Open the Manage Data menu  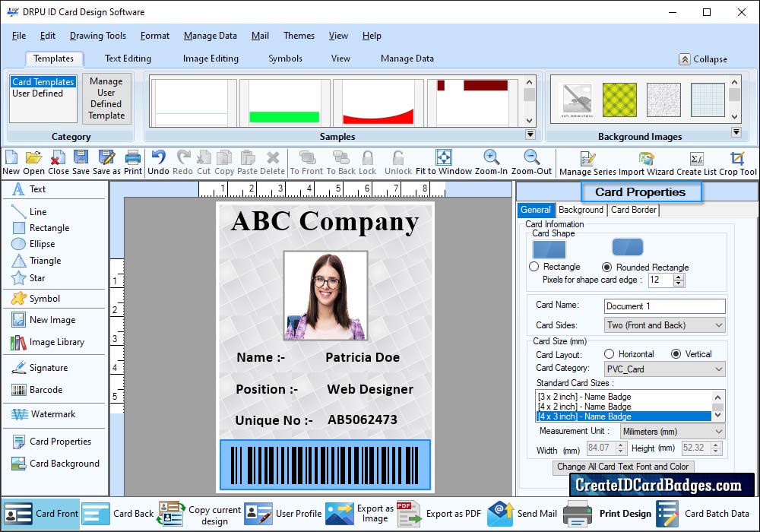coord(211,36)
